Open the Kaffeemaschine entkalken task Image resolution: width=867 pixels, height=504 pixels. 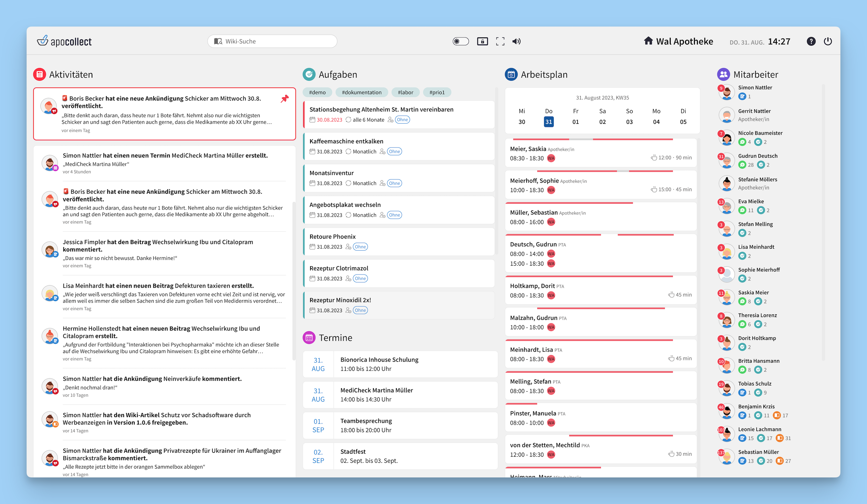coord(346,141)
